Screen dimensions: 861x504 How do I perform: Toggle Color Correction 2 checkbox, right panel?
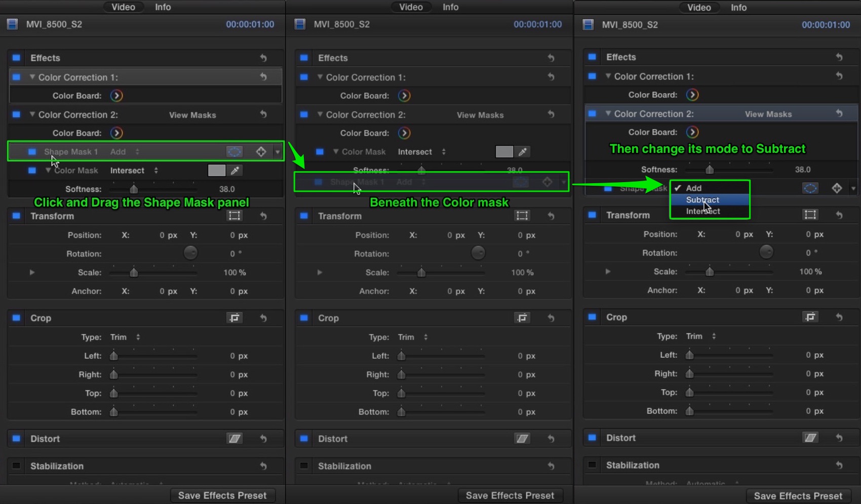592,113
